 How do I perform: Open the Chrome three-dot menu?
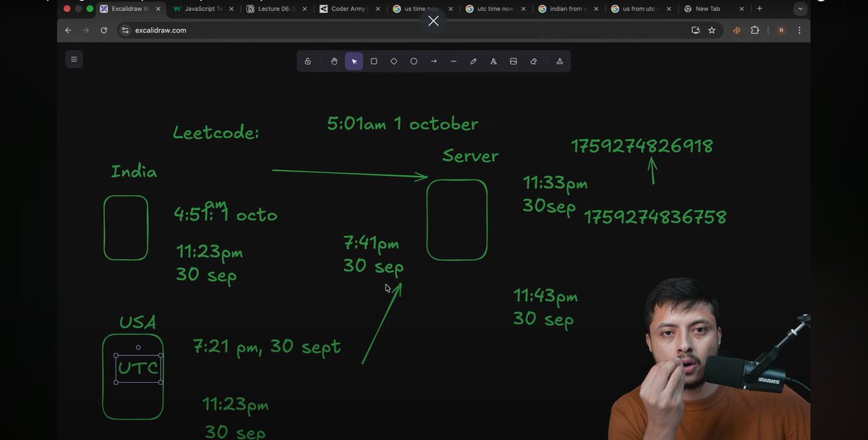click(799, 30)
